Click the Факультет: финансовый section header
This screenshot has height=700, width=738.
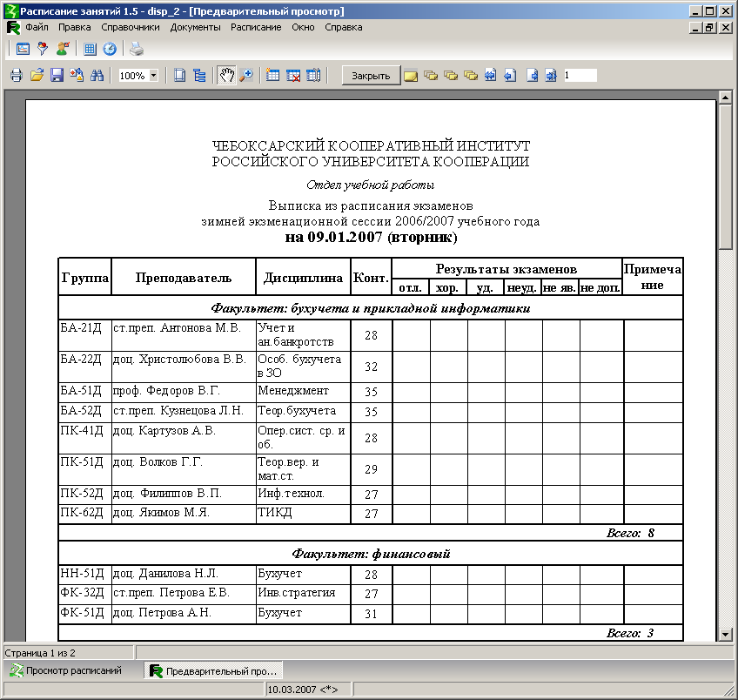(x=371, y=554)
